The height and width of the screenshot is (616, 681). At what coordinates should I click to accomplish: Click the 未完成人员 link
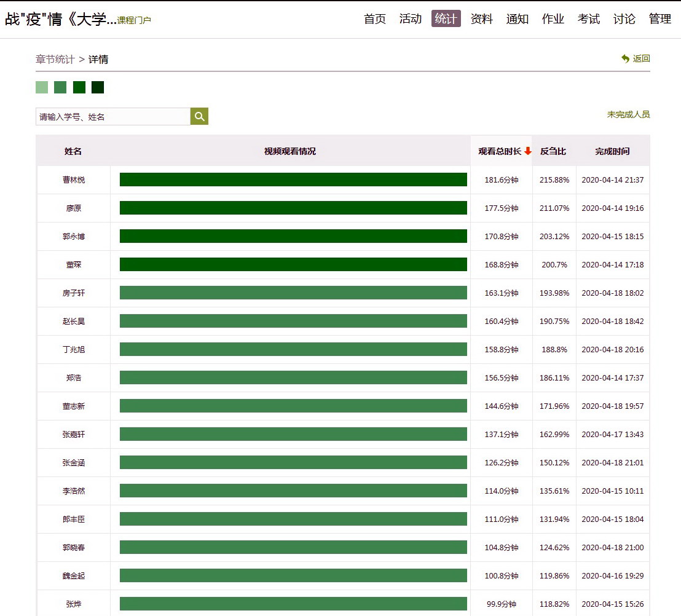628,114
